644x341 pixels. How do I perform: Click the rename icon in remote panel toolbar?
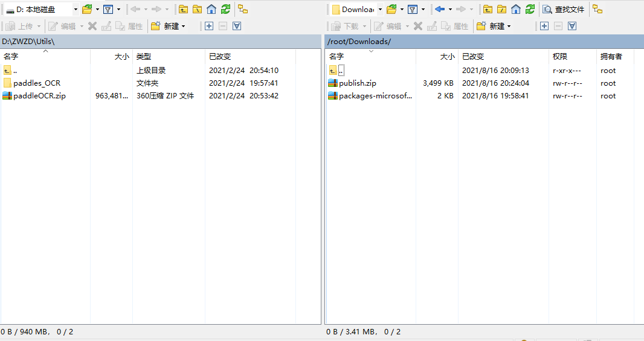(432, 27)
